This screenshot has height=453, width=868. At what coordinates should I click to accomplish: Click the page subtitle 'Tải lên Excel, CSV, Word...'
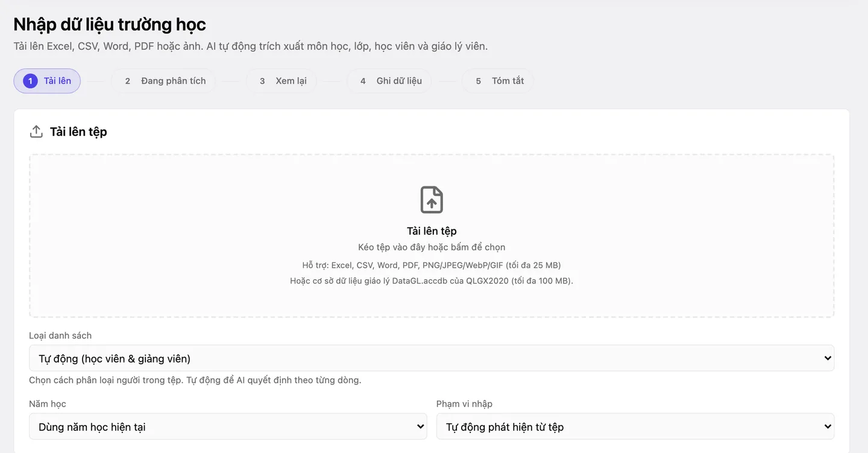pyautogui.click(x=251, y=46)
